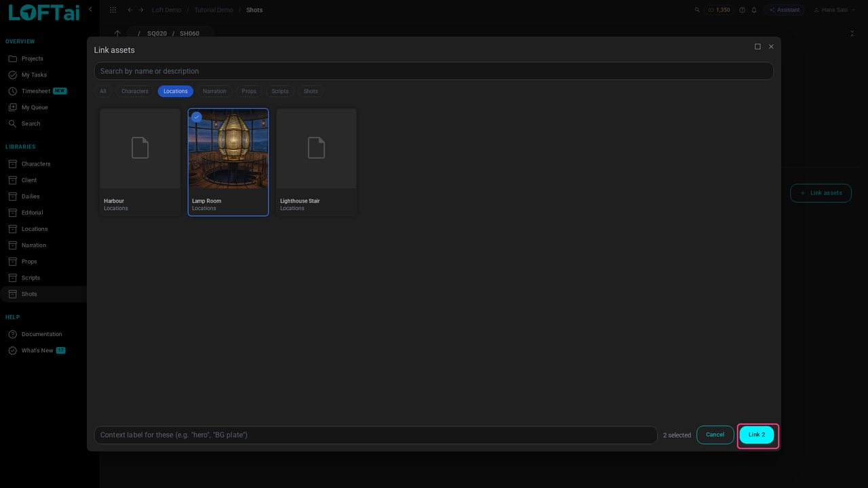The width and height of the screenshot is (868, 488).
Task: Cancel the asset linking
Action: [x=715, y=435]
